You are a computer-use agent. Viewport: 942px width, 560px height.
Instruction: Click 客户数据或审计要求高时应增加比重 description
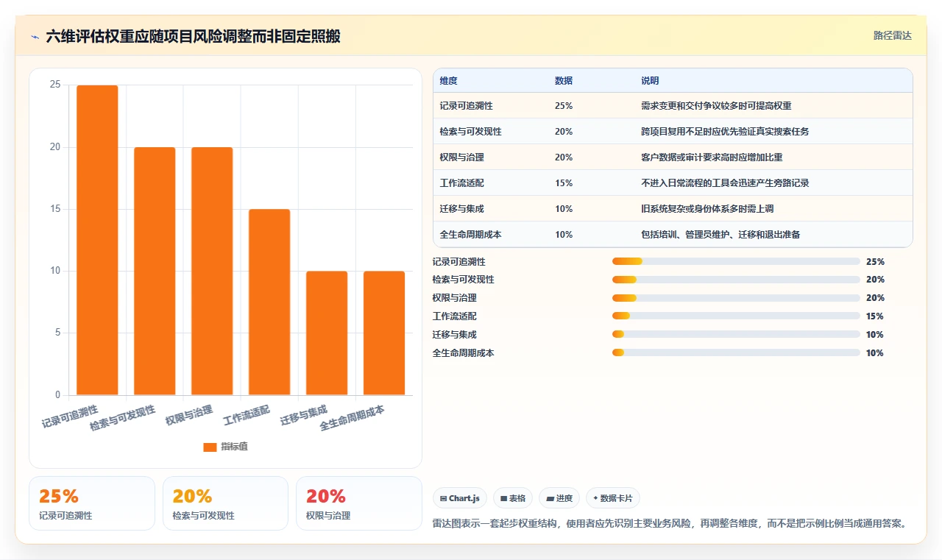coord(712,157)
